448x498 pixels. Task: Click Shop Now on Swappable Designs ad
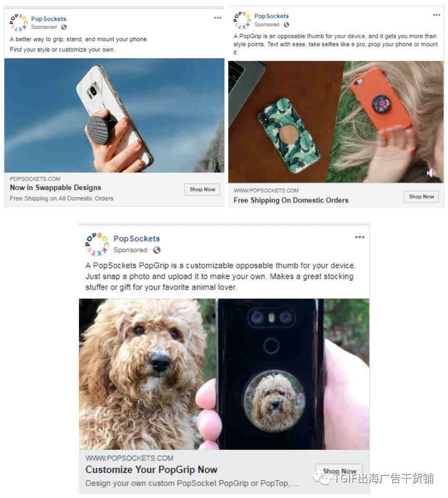202,189
